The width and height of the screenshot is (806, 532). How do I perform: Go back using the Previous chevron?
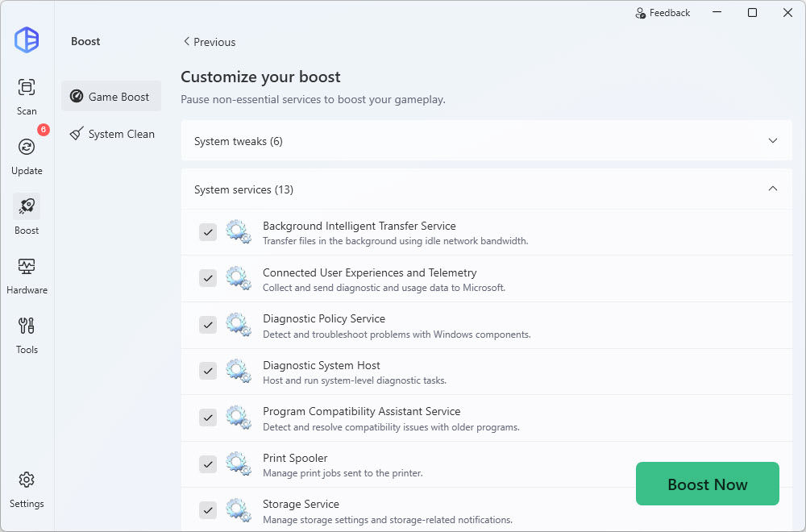click(x=188, y=42)
